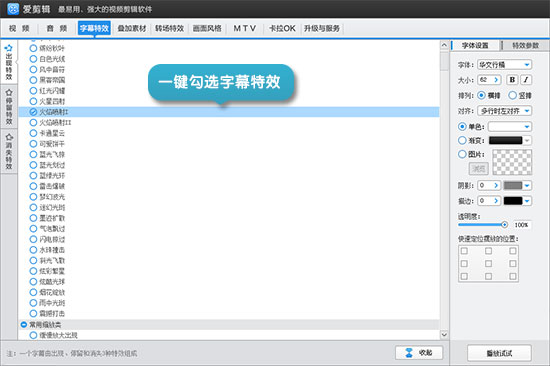Click the effect list scroll-down arrow
The image size is (550, 366).
tap(444, 334)
